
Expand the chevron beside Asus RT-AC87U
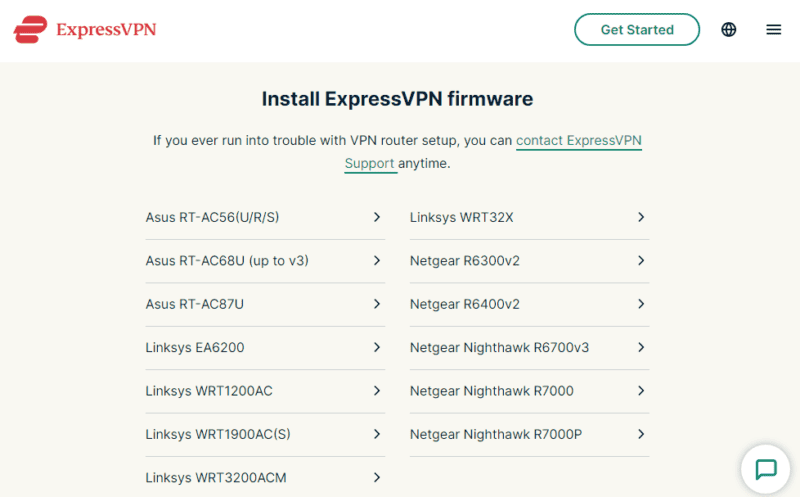point(377,304)
